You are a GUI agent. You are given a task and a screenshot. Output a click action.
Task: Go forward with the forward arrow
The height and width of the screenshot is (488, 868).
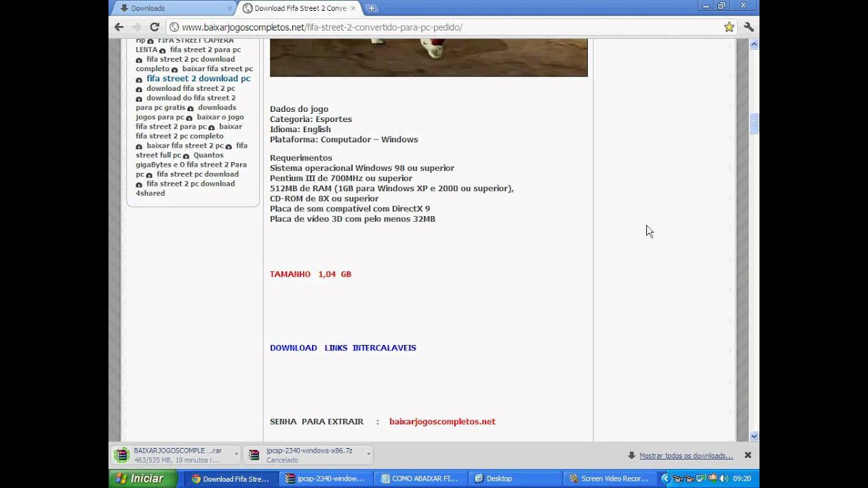coord(136,27)
